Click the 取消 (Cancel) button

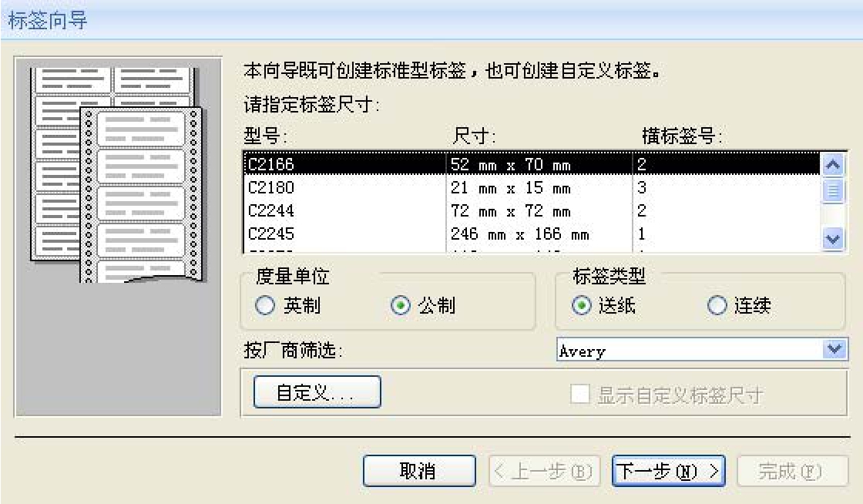tap(419, 472)
